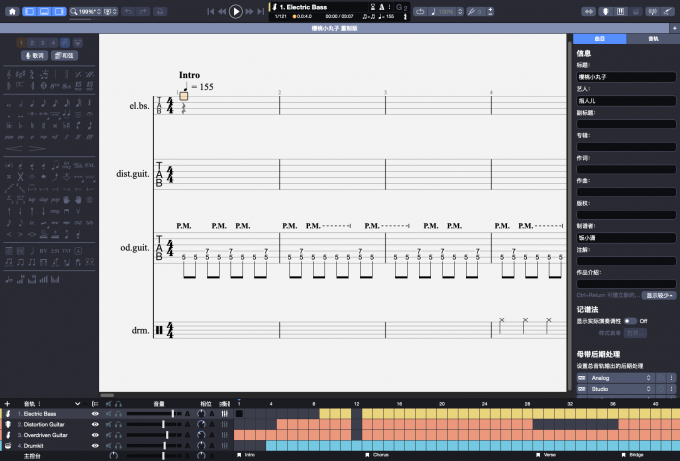680x461 pixels.
Task: Click the zoom magnifier icon
Action: point(74,11)
